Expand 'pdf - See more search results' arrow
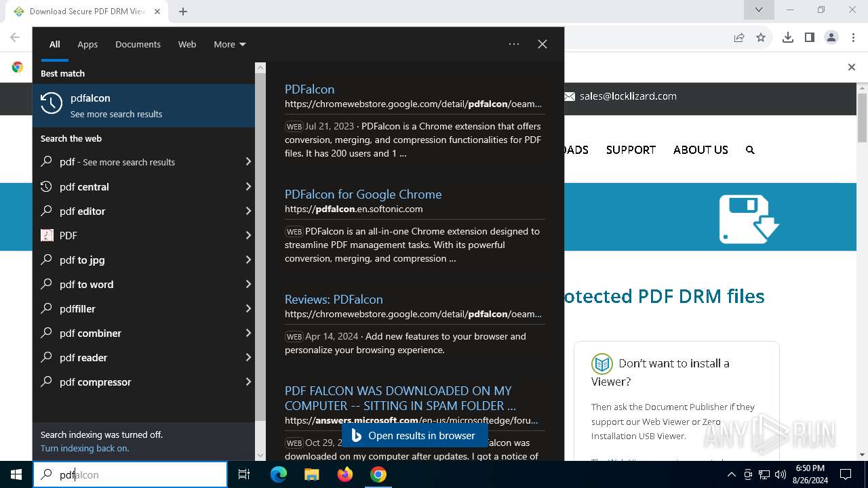Screen dimensions: 868x488 [248, 162]
